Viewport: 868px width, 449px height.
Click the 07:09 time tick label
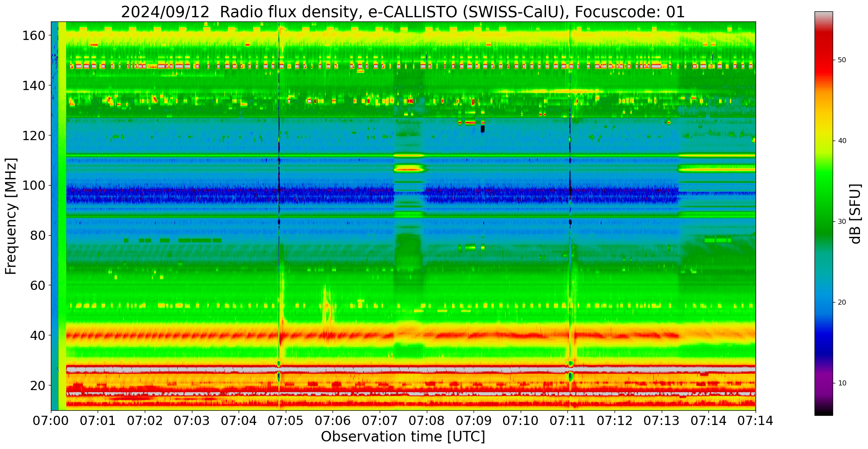point(474,421)
